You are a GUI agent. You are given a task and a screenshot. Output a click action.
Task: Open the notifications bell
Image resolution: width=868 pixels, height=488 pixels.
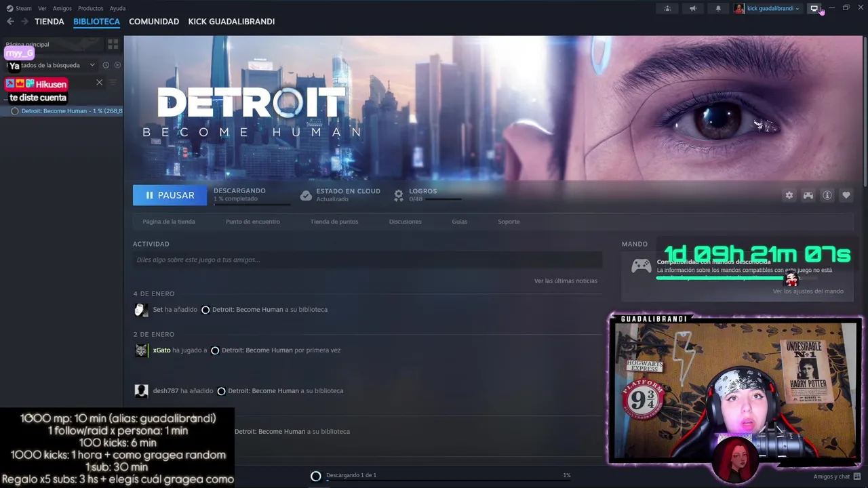718,8
